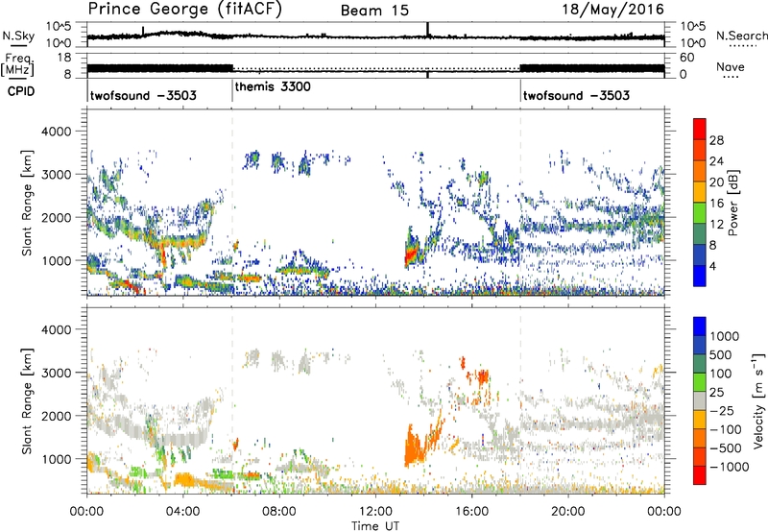Click the "500" tick on Velocity colorbar
This screenshot has width=768, height=532.
pyautogui.click(x=721, y=355)
